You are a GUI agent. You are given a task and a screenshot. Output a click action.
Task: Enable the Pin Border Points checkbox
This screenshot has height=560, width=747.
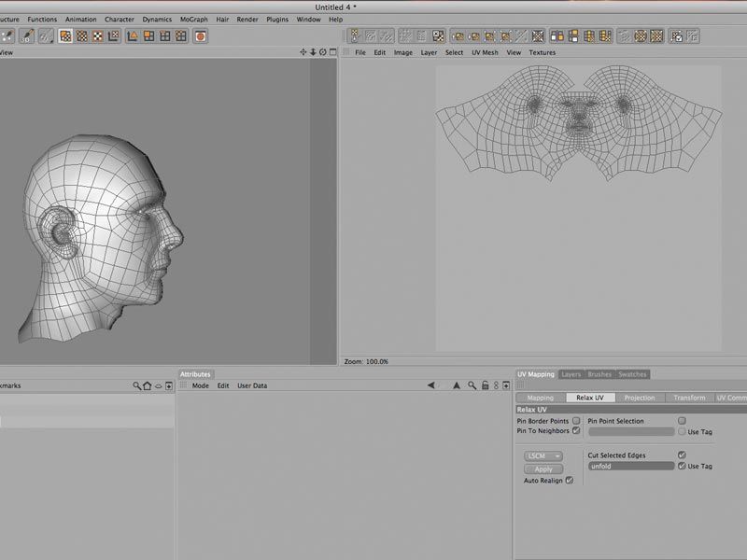pyautogui.click(x=576, y=421)
